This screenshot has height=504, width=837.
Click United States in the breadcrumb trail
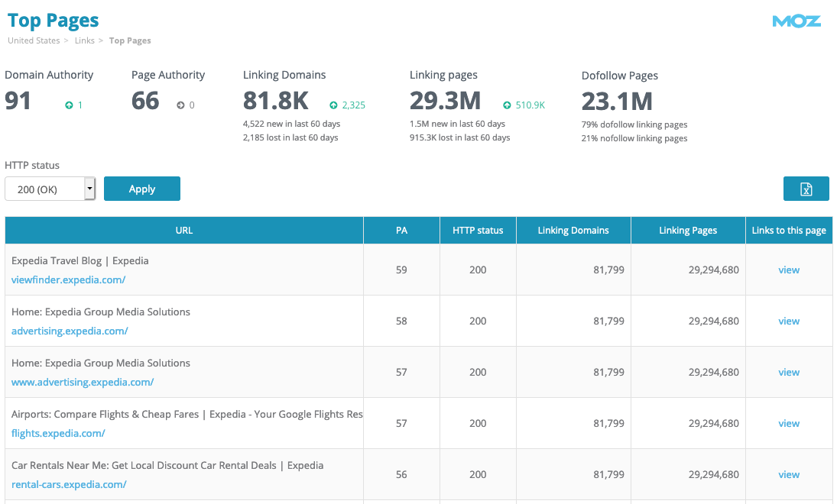[x=34, y=40]
